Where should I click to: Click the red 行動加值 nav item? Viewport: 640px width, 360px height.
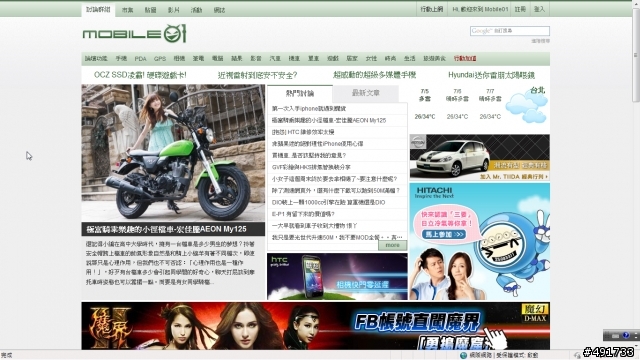click(x=465, y=58)
